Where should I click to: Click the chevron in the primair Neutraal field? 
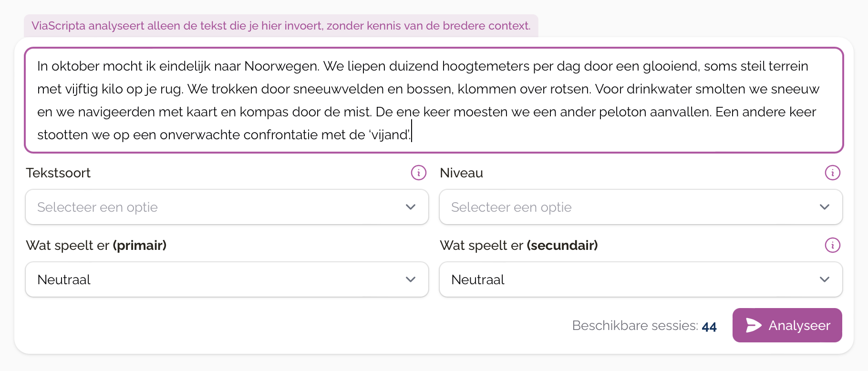[x=410, y=279]
